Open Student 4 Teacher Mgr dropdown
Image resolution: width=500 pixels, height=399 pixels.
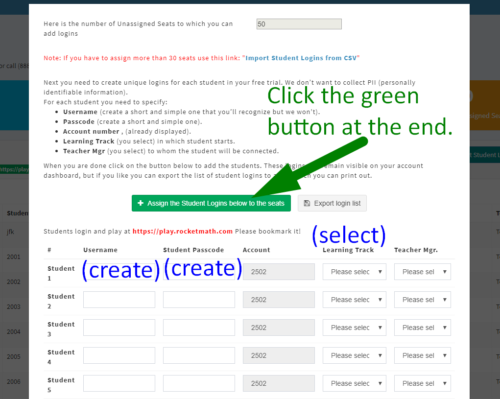[422, 356]
